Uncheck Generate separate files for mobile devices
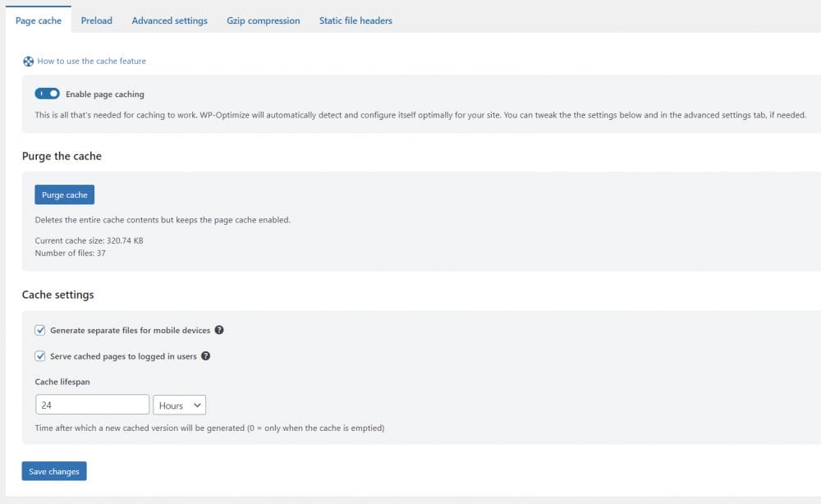This screenshot has height=504, width=821. tap(40, 330)
